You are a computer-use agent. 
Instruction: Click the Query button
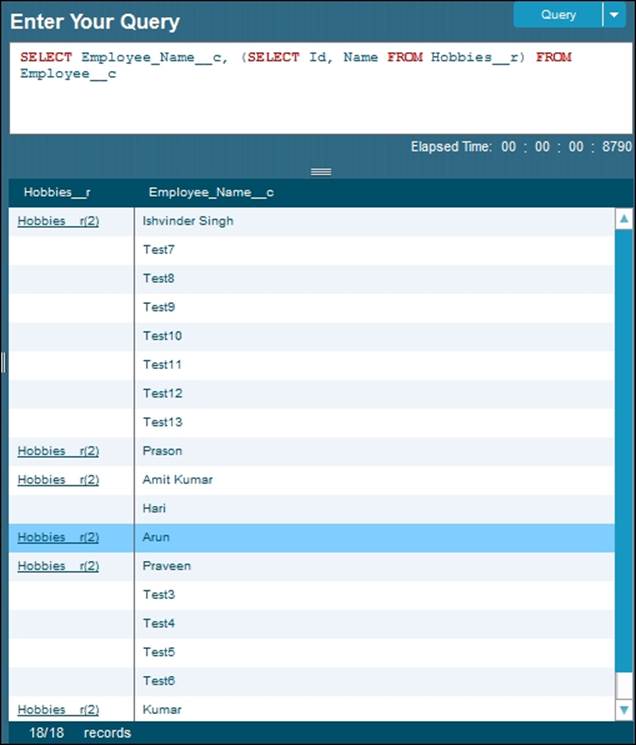coord(558,15)
